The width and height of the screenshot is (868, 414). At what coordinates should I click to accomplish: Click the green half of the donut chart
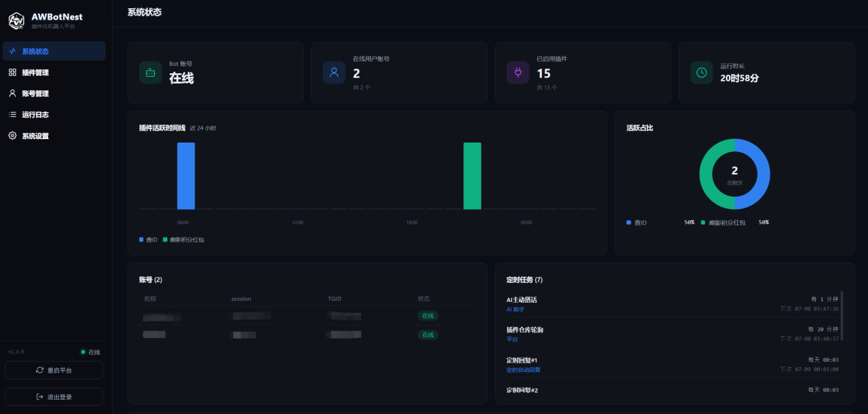[705, 174]
